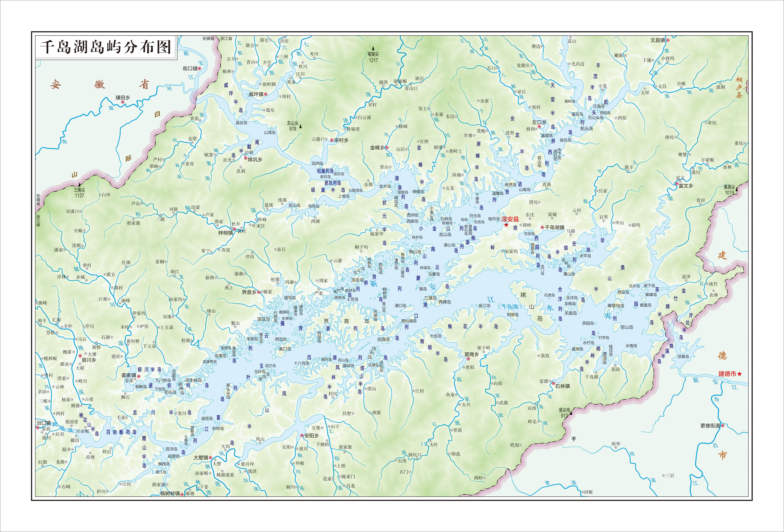Click the town marker of 汾口镇
Viewport: 784px width, 532px height.
point(37,427)
